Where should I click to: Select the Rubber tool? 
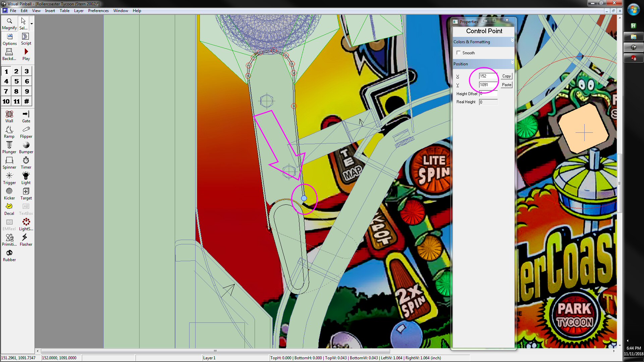9,255
